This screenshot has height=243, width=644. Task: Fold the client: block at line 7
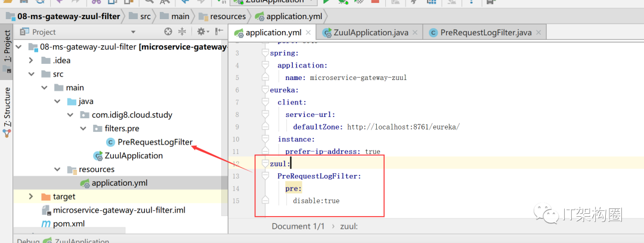point(265,102)
